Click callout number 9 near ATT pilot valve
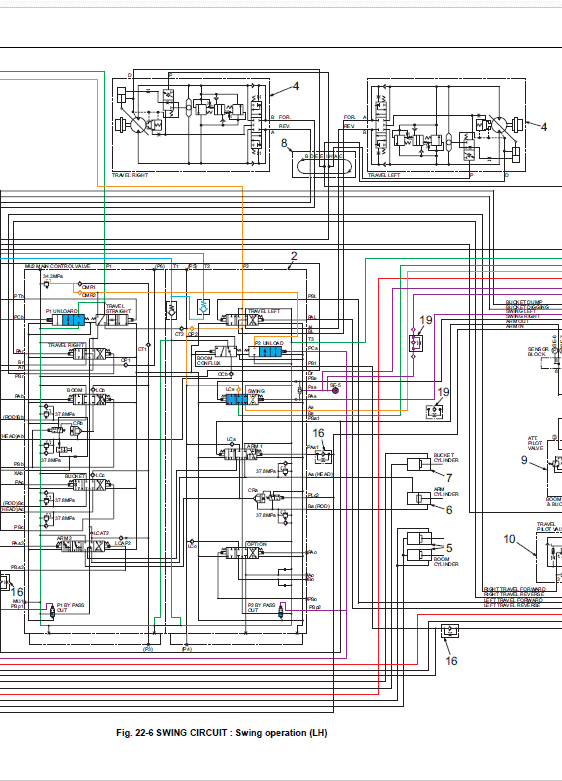 (x=524, y=460)
